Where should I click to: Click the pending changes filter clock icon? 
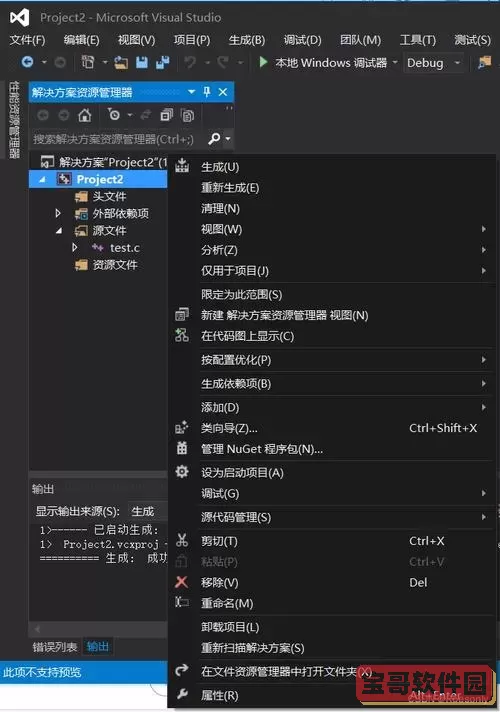(114, 115)
